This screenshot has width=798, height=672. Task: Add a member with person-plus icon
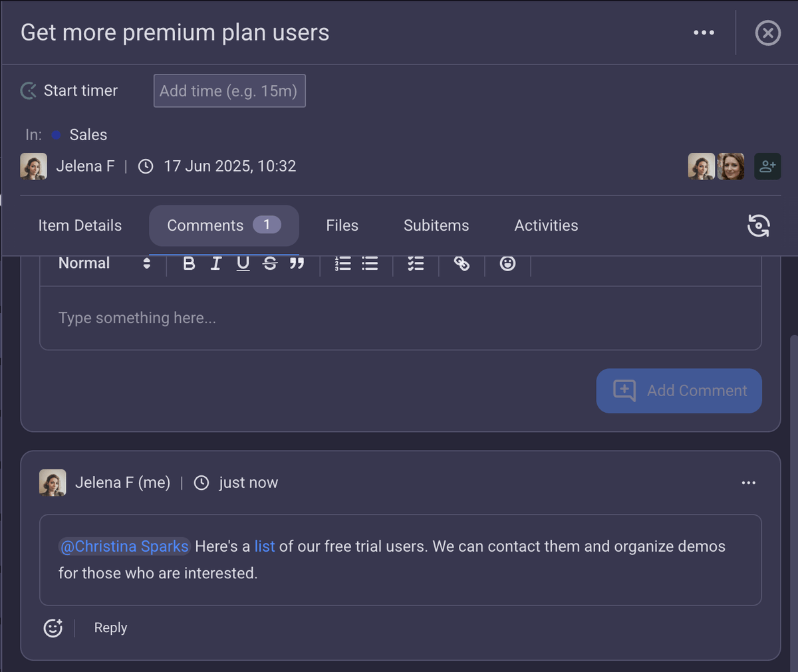coord(767,166)
